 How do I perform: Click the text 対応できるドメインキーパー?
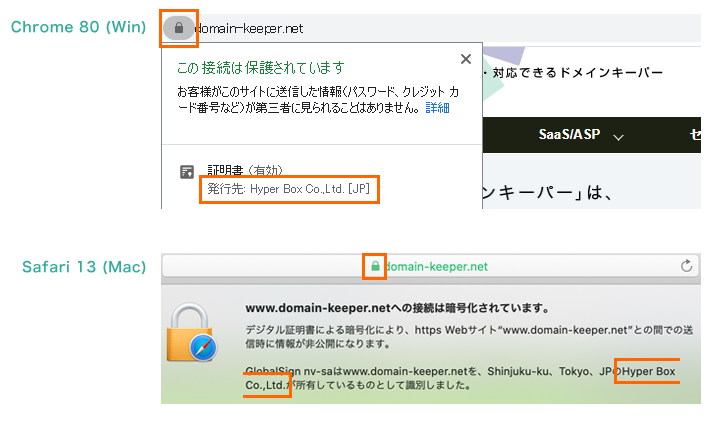click(578, 73)
